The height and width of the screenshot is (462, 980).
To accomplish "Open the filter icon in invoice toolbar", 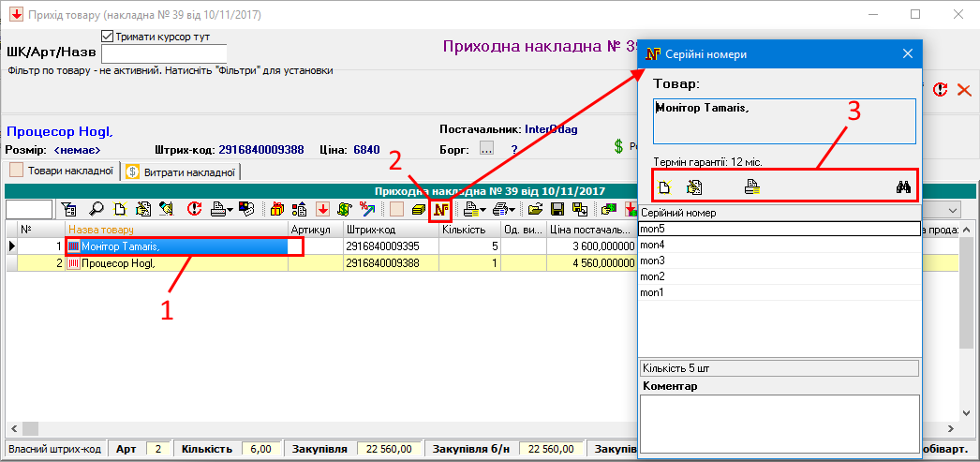I will [x=70, y=210].
